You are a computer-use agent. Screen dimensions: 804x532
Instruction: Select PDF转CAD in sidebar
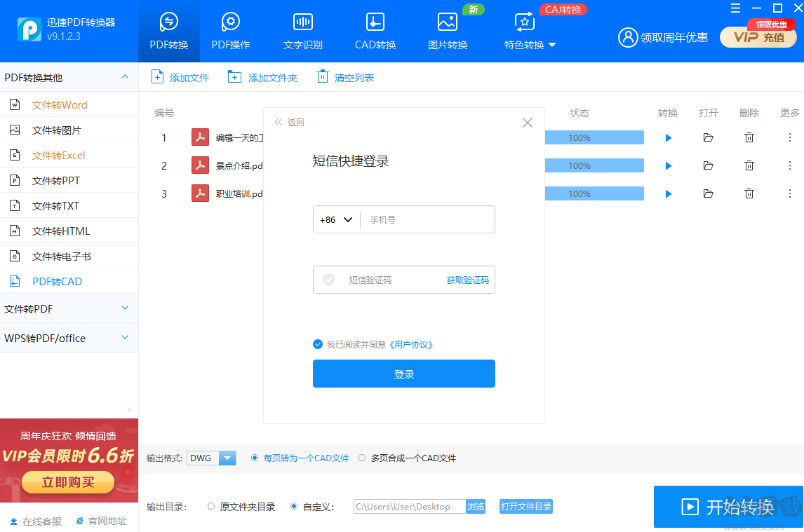click(69, 281)
